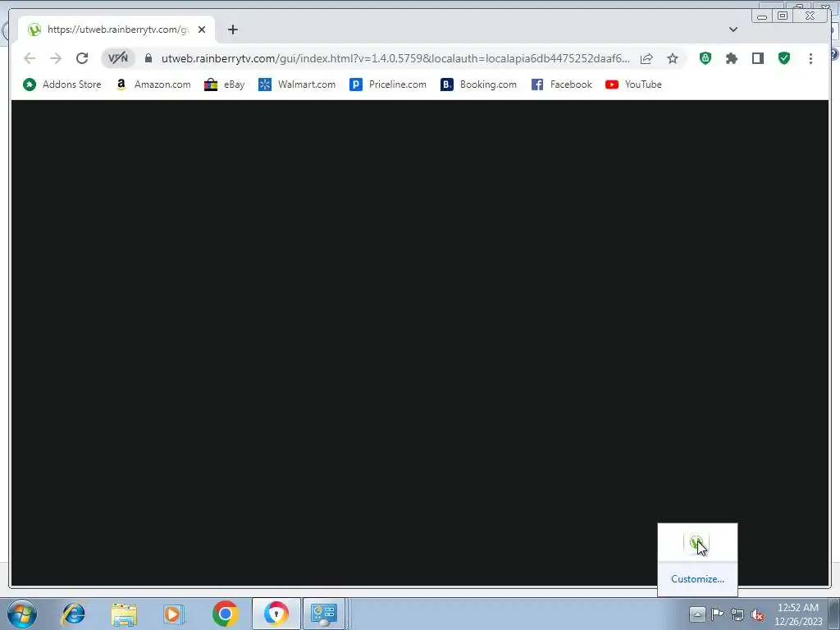Open the Priceline.com bookmark

(x=388, y=84)
